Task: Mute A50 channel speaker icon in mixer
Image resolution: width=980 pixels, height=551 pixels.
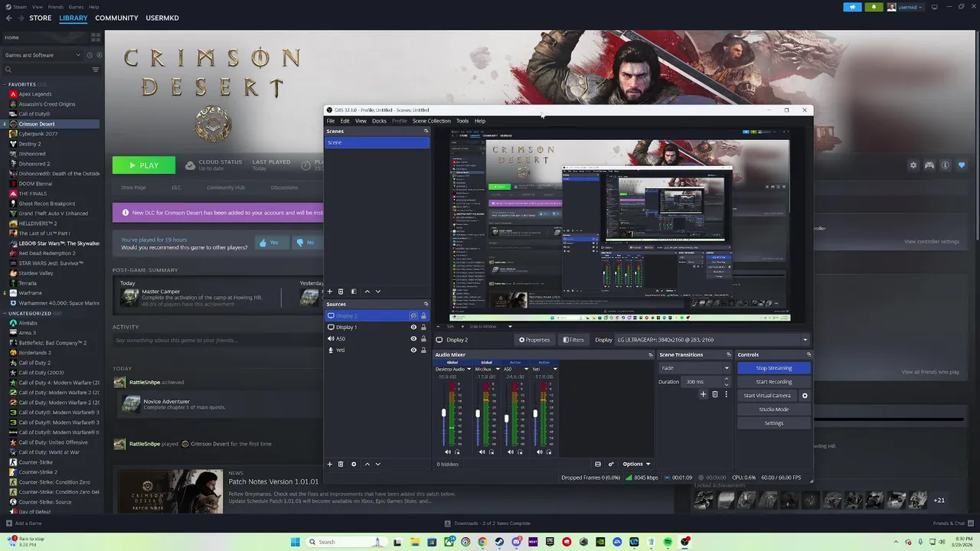Action: [511, 452]
